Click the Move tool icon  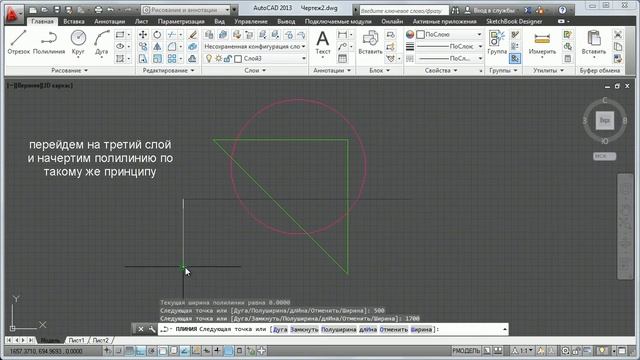(143, 35)
